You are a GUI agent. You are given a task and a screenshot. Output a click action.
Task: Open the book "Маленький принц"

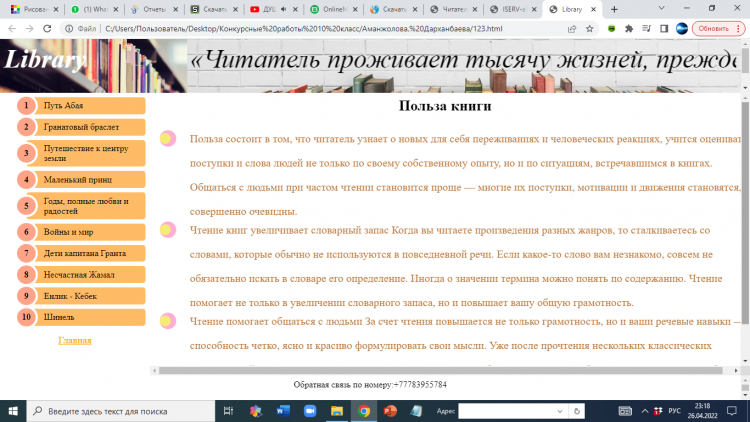[90, 180]
